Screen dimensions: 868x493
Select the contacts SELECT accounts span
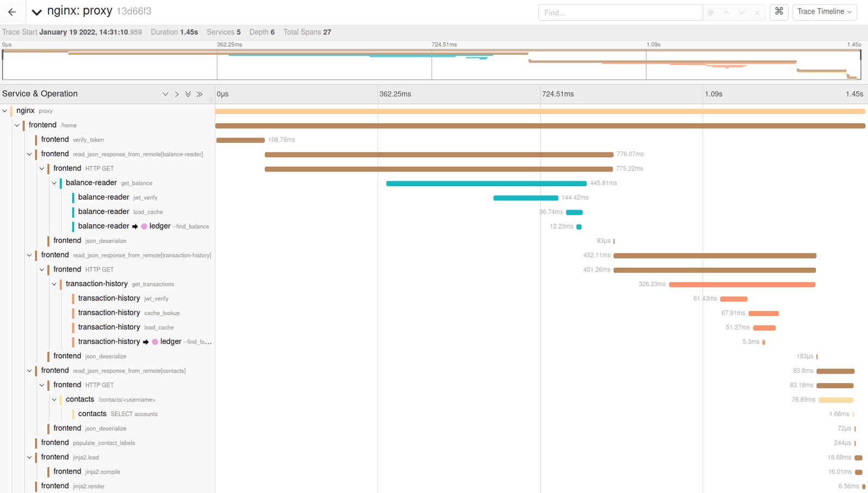tap(118, 414)
